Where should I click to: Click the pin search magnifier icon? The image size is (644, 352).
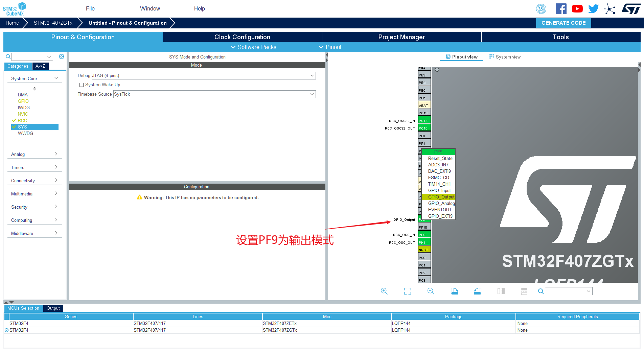[541, 291]
